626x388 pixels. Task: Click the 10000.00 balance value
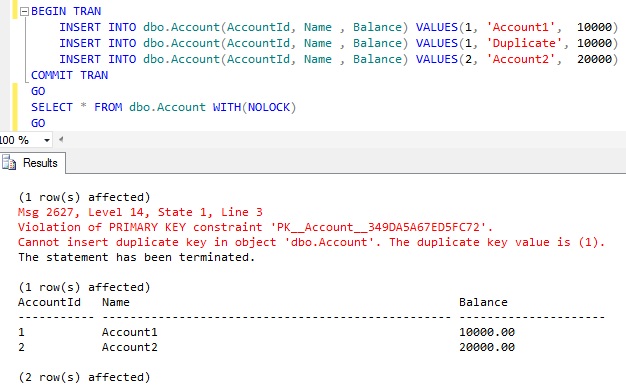click(487, 332)
